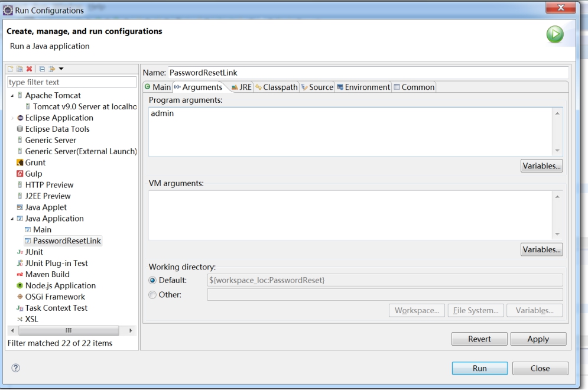
Task: Click the Name field with PasswordResetLink
Action: [x=368, y=72]
